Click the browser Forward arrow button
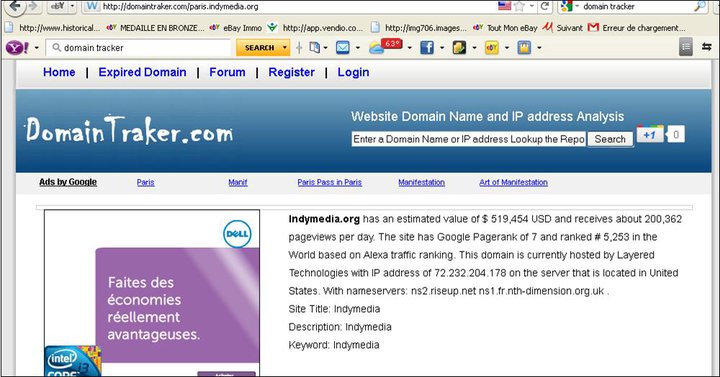This screenshot has height=377, width=720. [x=33, y=6]
